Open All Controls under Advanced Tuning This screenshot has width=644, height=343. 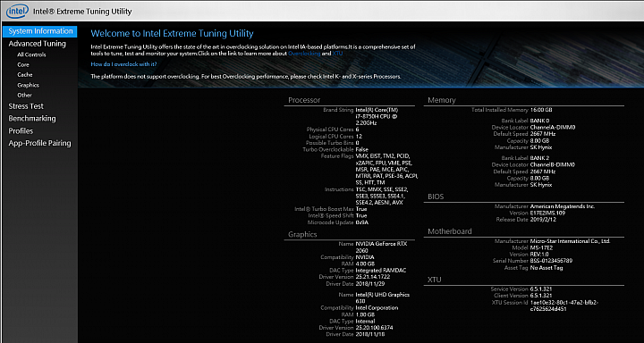coord(31,54)
